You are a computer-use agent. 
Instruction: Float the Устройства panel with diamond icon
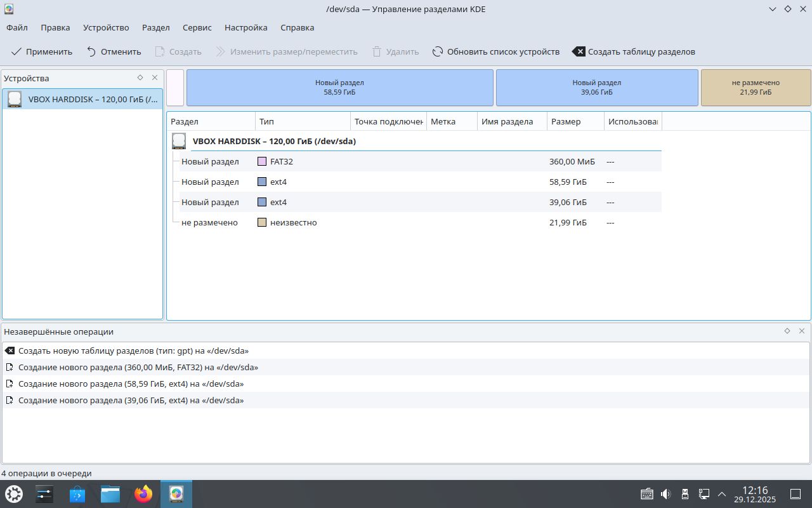(x=140, y=77)
